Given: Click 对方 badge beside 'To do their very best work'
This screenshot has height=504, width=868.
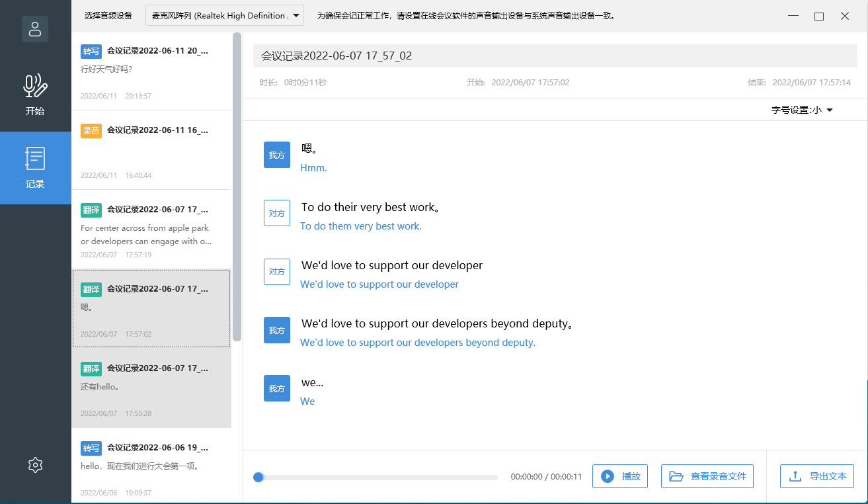Looking at the screenshot, I should [x=277, y=213].
